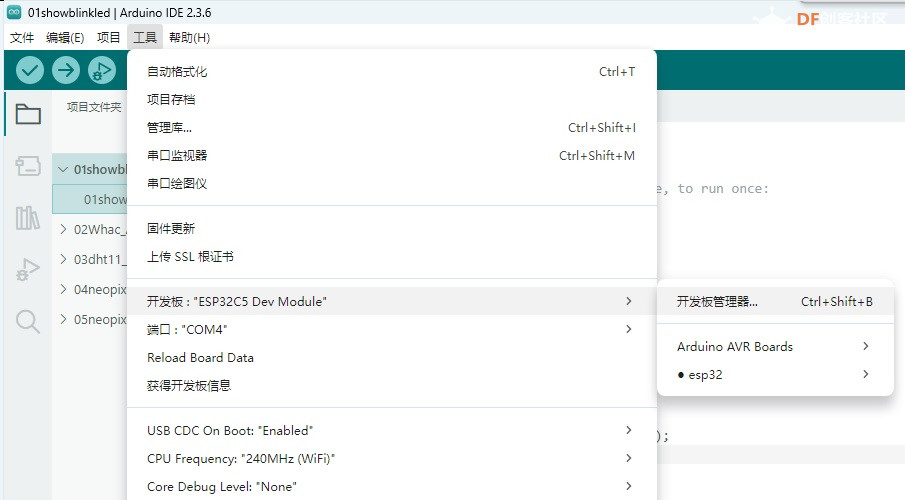
Task: Open the 项目 menu
Action: tap(109, 38)
